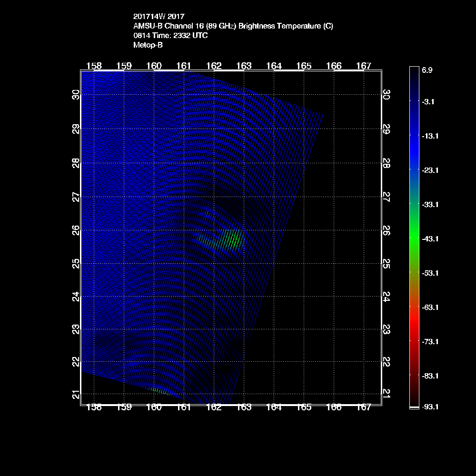Viewport: 476px width, 476px height.
Task: Click the 6.9 label at the colorbar top
Action: (427, 70)
